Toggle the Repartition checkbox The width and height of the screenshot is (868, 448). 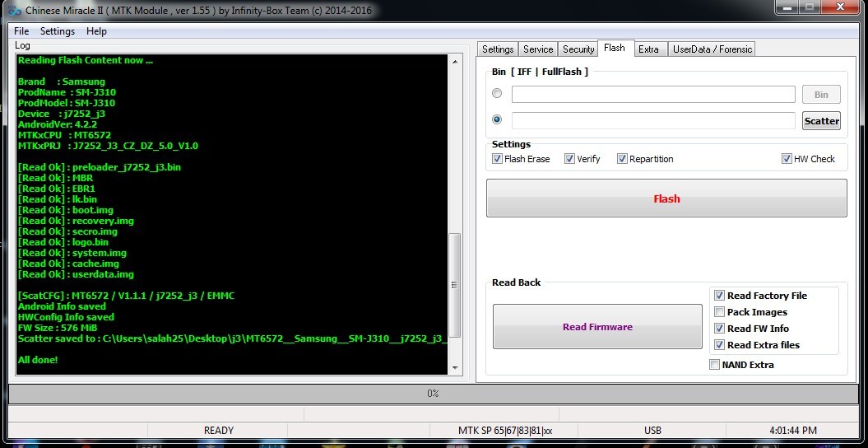622,159
